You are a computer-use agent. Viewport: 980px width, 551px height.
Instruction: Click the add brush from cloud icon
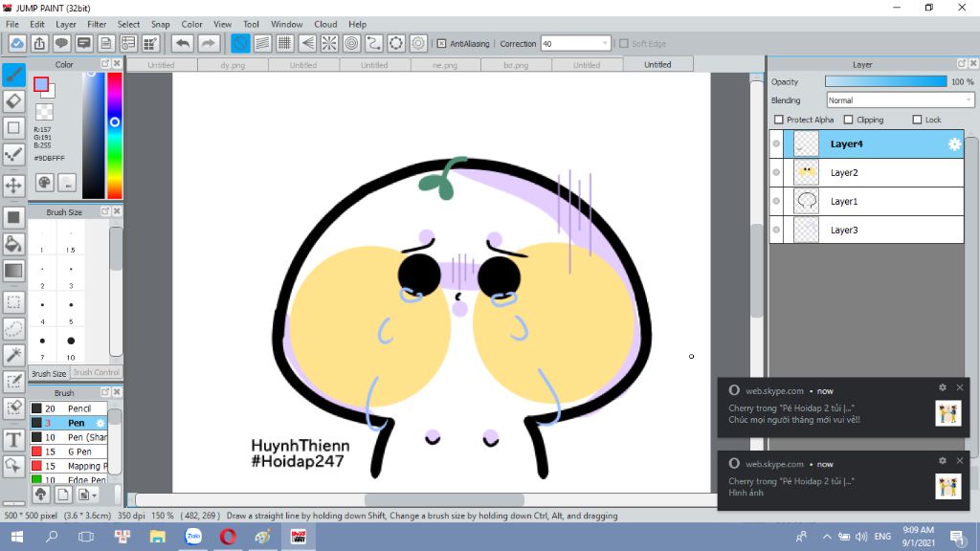tap(40, 495)
